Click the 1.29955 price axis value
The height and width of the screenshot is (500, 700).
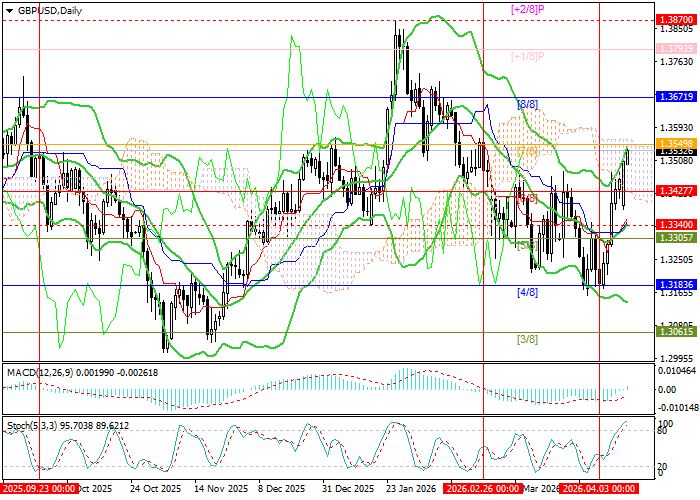coord(678,358)
